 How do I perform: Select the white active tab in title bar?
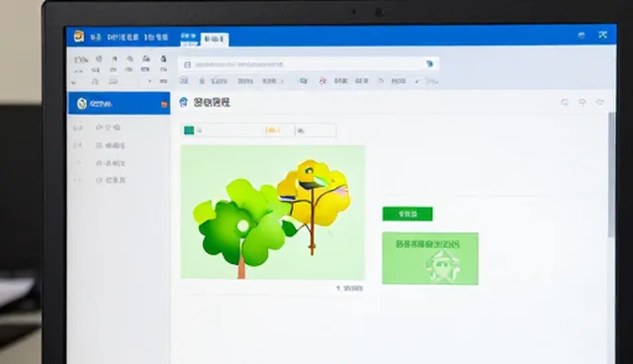click(x=215, y=40)
